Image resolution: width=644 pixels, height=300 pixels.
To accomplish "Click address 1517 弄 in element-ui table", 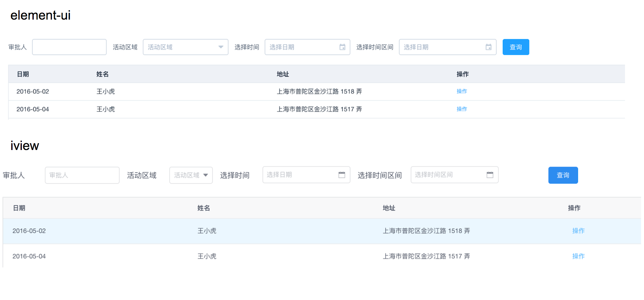I will tap(319, 109).
